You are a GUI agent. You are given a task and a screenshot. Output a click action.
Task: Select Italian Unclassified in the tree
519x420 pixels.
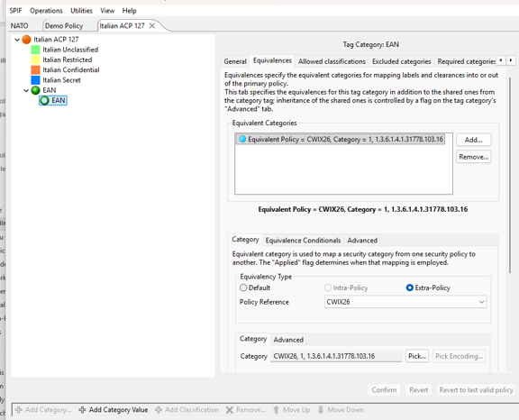[70, 50]
